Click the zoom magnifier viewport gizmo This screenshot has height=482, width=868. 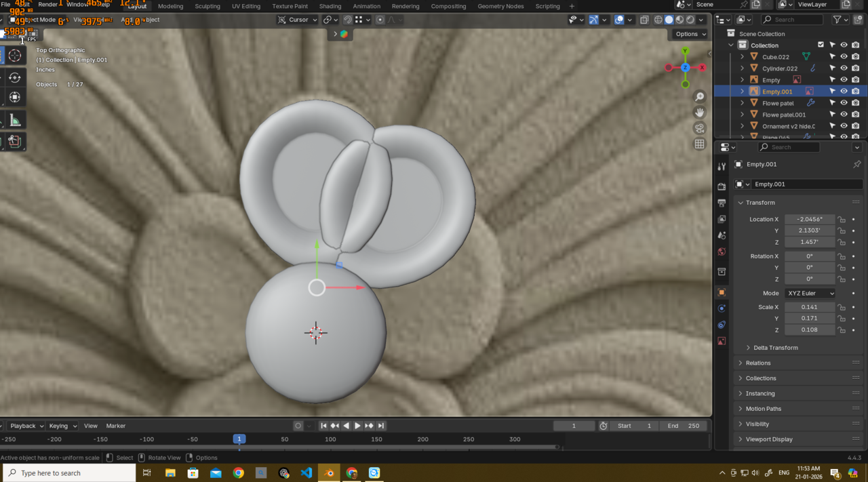699,97
